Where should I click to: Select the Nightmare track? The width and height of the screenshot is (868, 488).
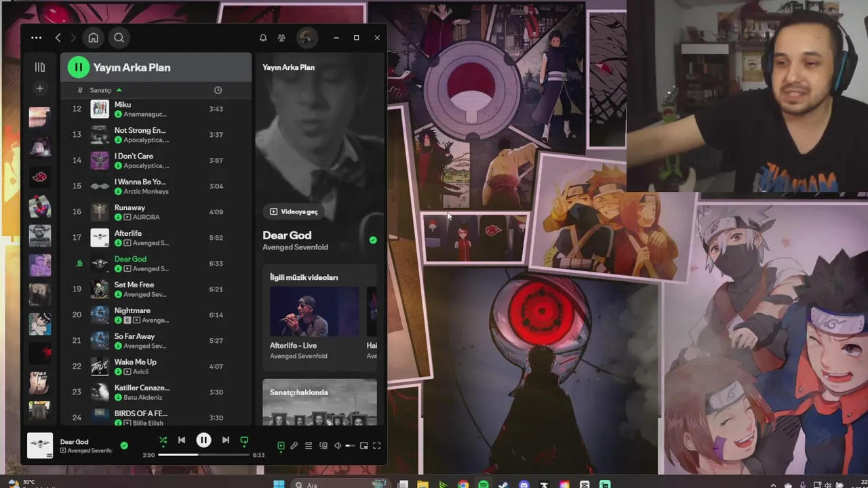157,314
